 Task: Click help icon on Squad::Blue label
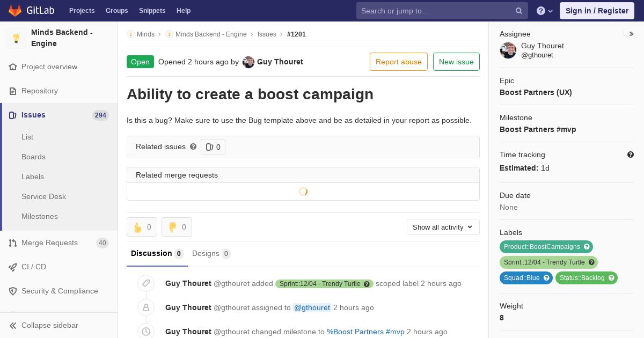pyautogui.click(x=546, y=278)
